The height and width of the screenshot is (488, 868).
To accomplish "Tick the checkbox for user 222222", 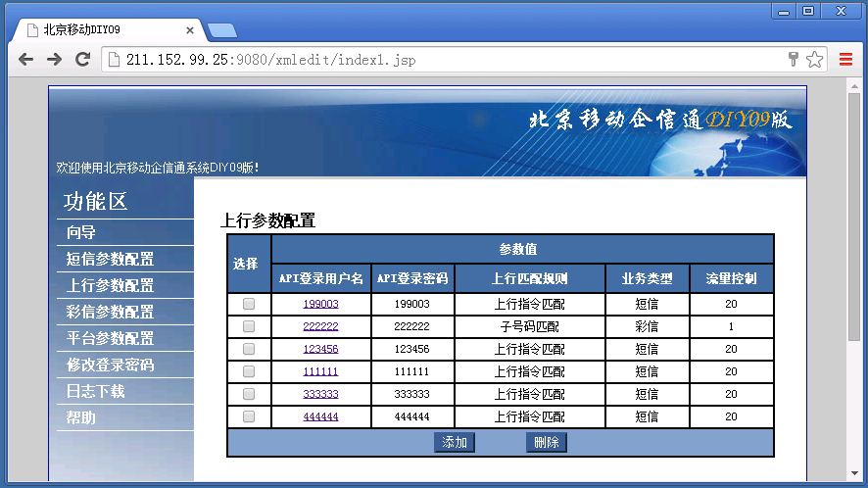I will tap(249, 326).
